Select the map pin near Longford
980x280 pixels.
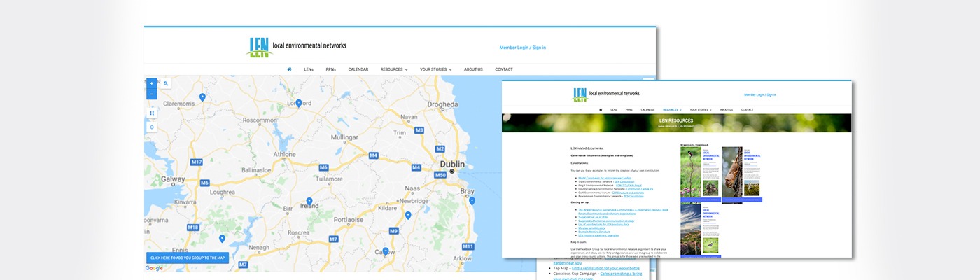point(298,103)
